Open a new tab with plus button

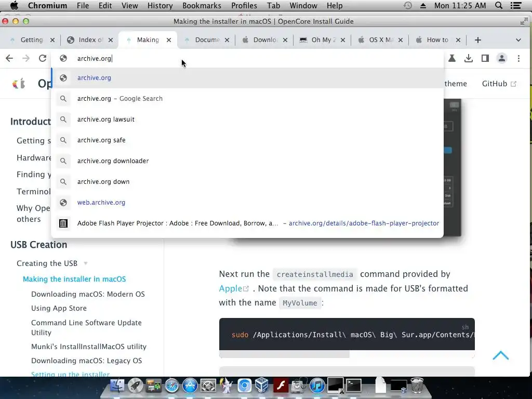tap(478, 40)
